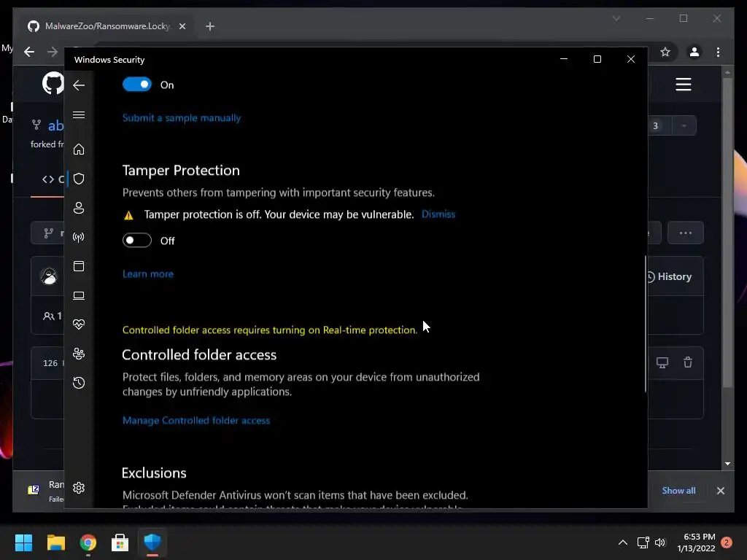Open GitHub hamburger menu in Chrome

(683, 85)
